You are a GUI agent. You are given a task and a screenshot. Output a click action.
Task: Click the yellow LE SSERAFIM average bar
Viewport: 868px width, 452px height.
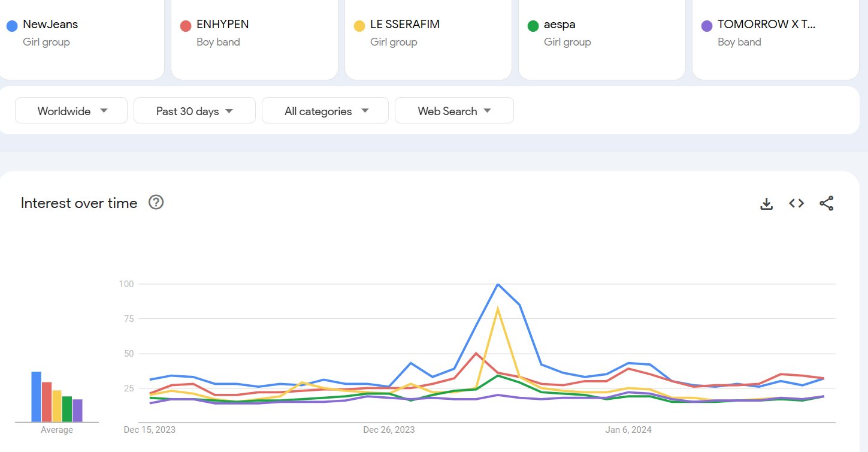tap(57, 406)
